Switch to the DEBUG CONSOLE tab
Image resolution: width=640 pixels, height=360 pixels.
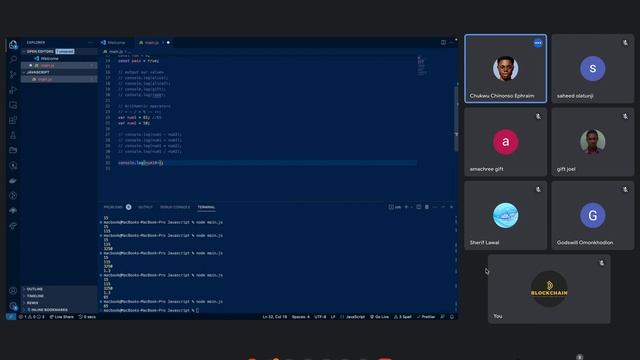(x=175, y=207)
